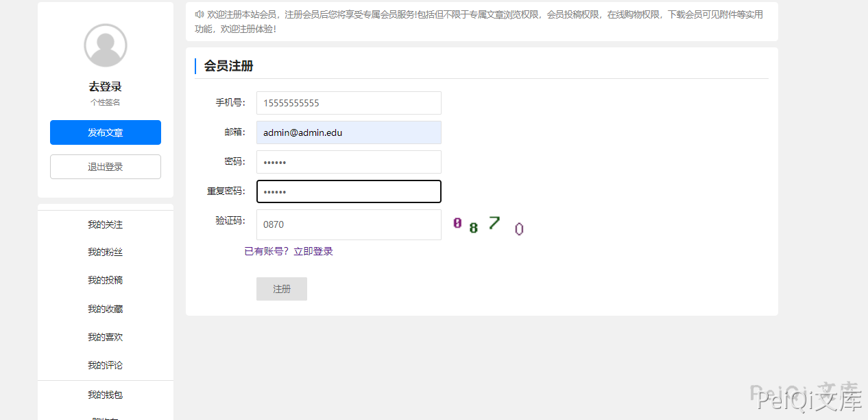Image resolution: width=868 pixels, height=420 pixels.
Task: Submit form with 注册 button
Action: [x=281, y=289]
